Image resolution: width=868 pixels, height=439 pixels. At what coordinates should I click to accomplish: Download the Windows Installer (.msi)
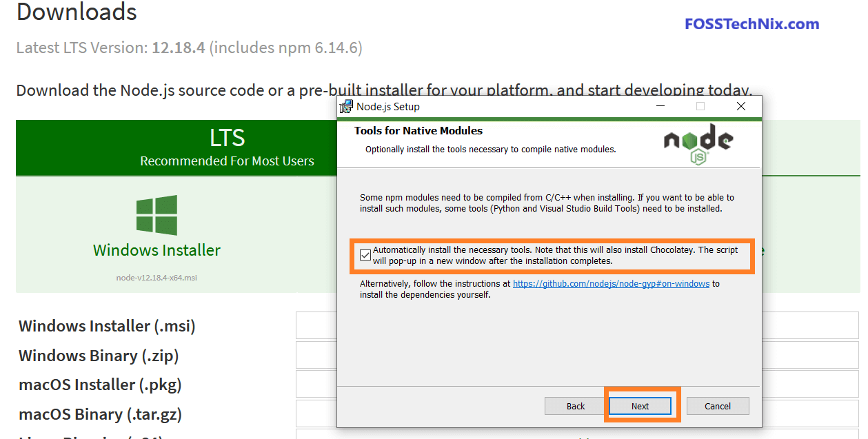click(x=106, y=325)
